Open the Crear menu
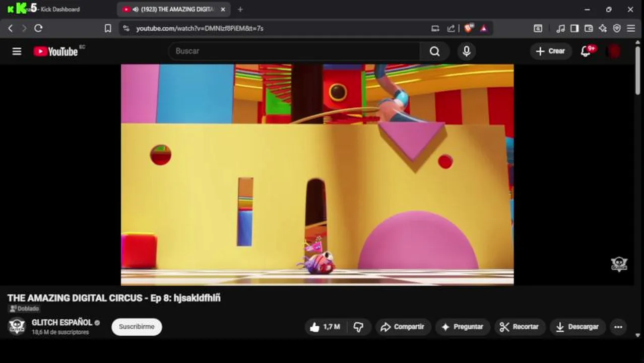The width and height of the screenshot is (644, 363). (x=550, y=51)
